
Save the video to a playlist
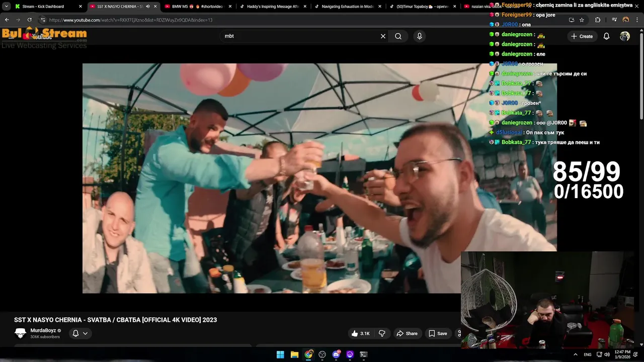coord(438,333)
